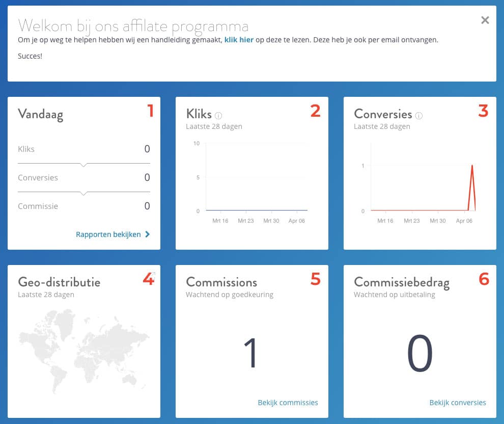
Task: Click the chevron arrow after Rapporten bekijken
Action: [x=147, y=234]
